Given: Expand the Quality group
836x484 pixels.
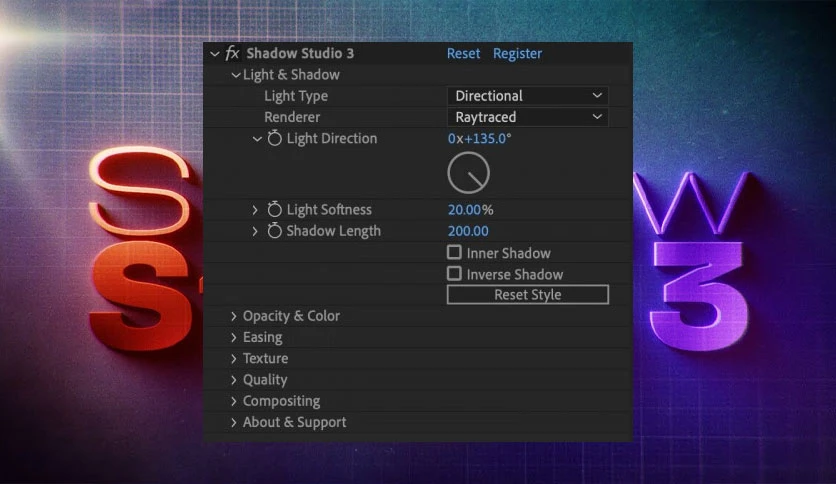Looking at the screenshot, I should [x=234, y=380].
